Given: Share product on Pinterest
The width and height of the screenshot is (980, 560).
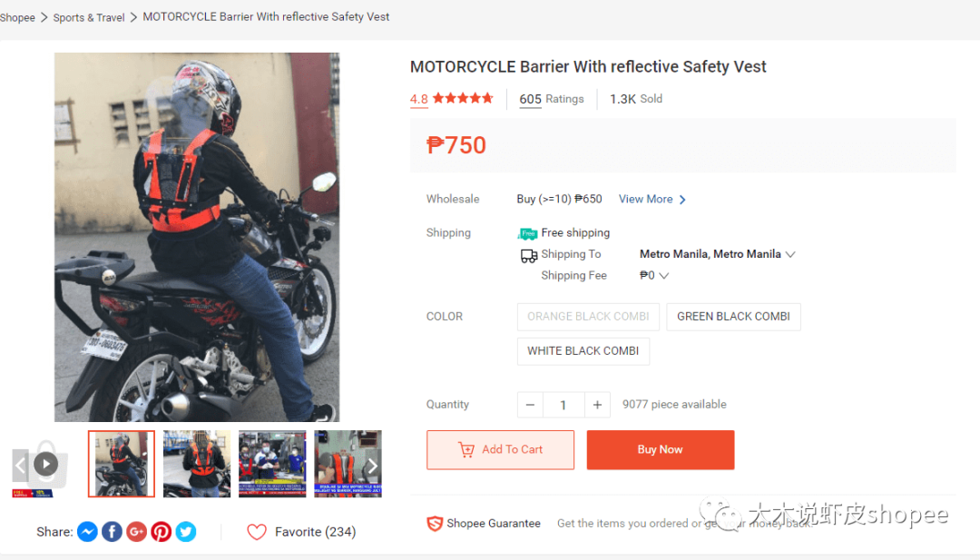Looking at the screenshot, I should [x=162, y=532].
